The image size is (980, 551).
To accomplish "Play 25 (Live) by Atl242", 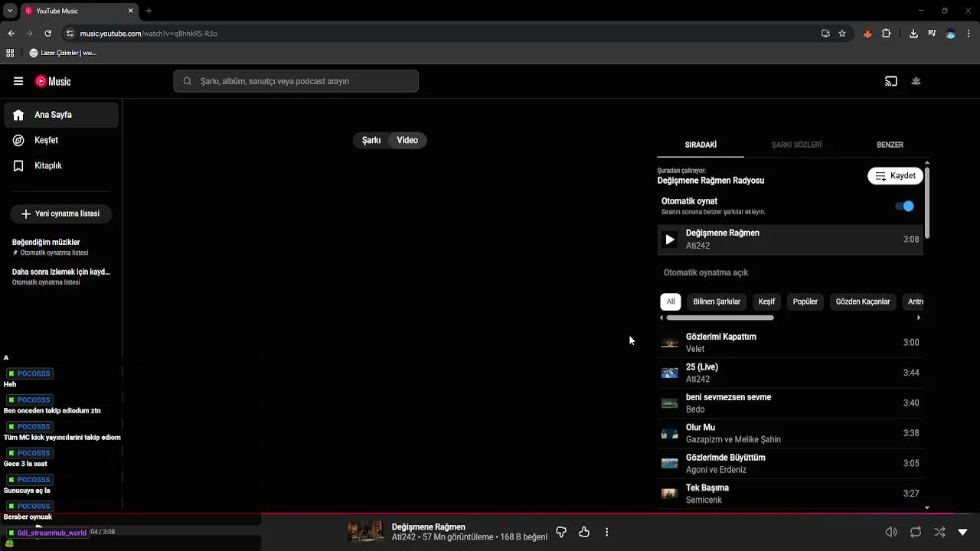I will (790, 373).
